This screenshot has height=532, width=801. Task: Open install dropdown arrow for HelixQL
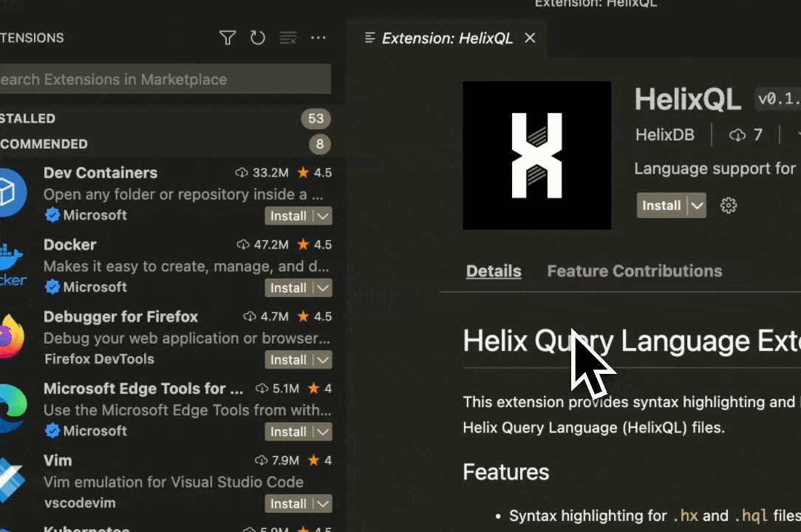pos(697,205)
